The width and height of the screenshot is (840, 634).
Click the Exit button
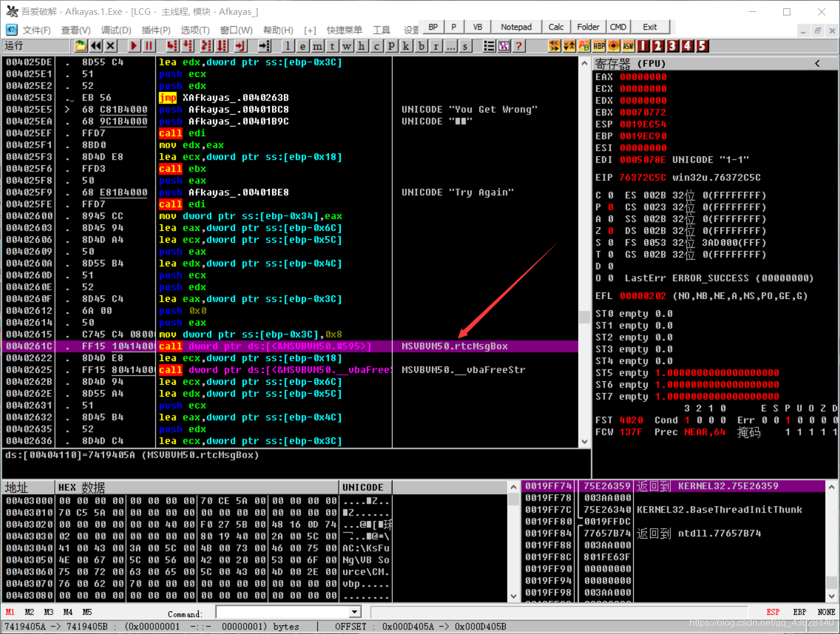tap(650, 27)
